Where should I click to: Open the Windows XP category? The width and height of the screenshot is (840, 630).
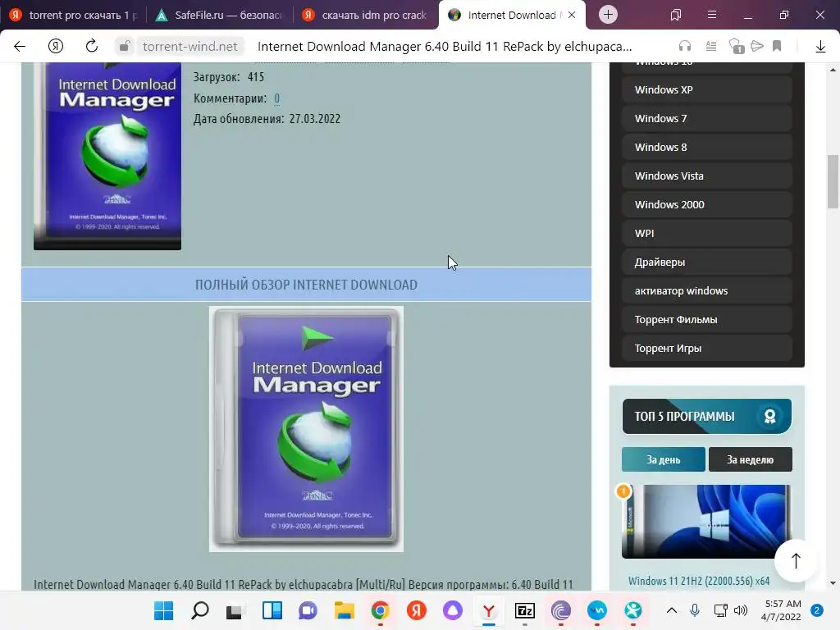(706, 90)
